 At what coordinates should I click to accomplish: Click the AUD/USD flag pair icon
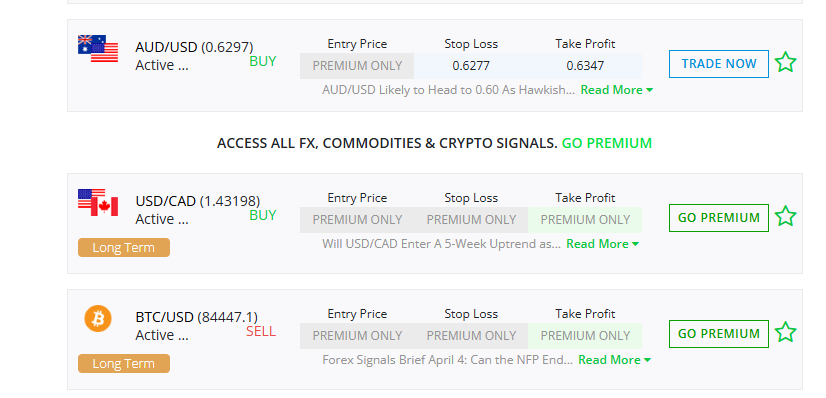pos(98,49)
